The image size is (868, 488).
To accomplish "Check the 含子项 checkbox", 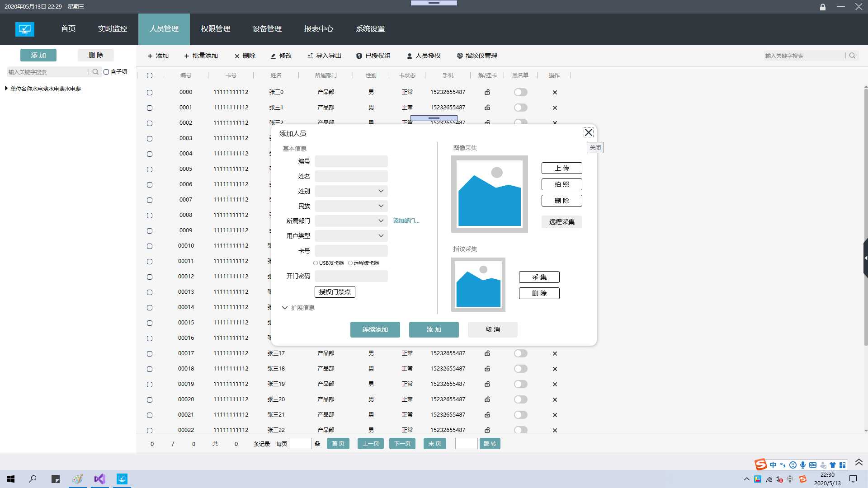I will 106,72.
